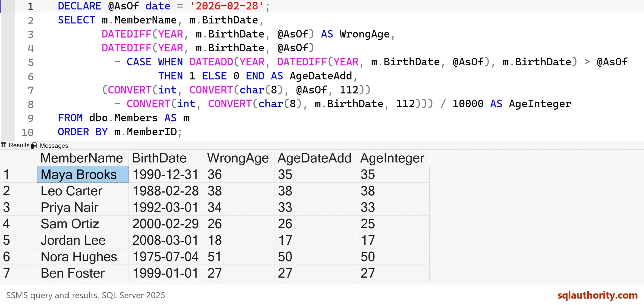This screenshot has width=644, height=305.
Task: Select the MemberName column header
Action: pyautogui.click(x=83, y=158)
